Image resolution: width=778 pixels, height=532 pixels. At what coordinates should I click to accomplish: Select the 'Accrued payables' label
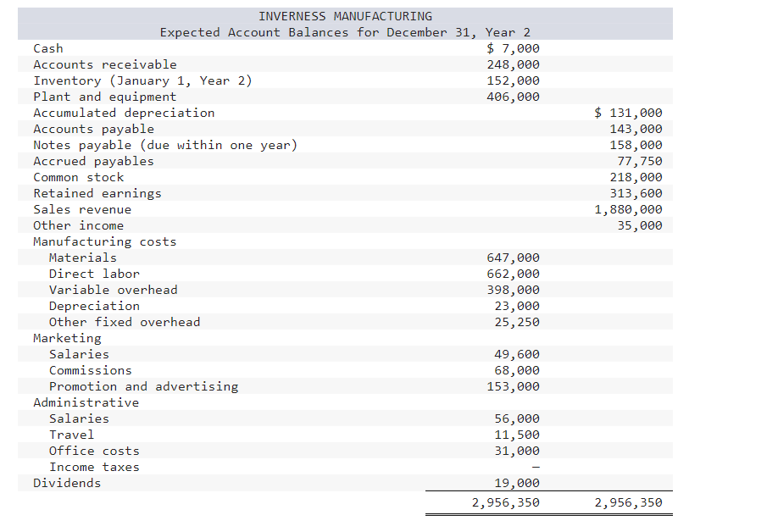(x=94, y=161)
